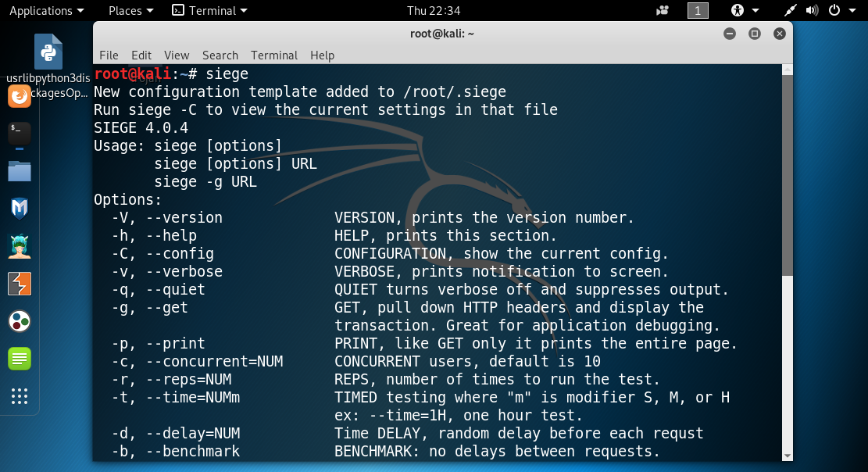Open the Help menu in terminal

322,55
